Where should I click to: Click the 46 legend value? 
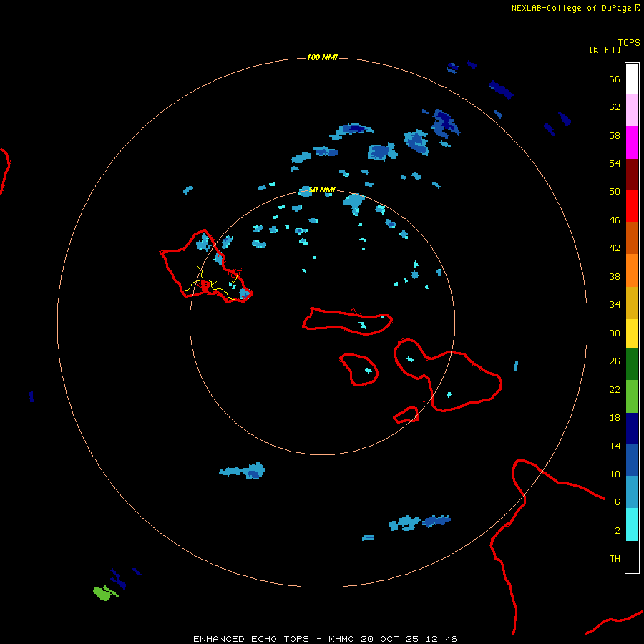pos(615,220)
